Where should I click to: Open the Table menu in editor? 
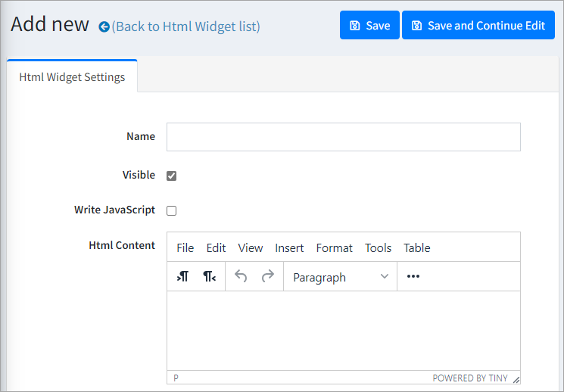click(x=417, y=247)
